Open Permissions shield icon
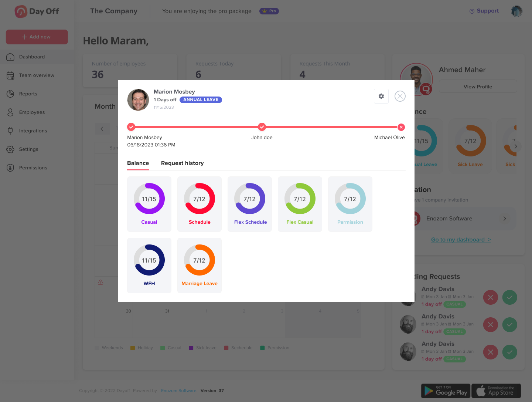532x402 pixels. point(10,168)
